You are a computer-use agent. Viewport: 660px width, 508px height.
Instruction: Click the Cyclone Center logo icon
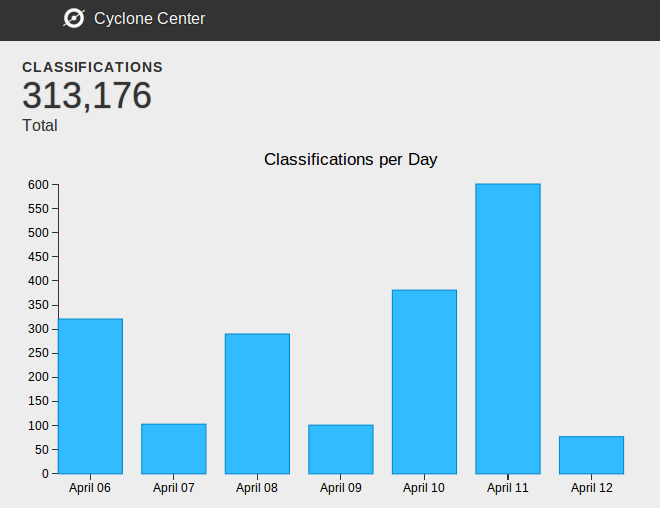coord(73,18)
